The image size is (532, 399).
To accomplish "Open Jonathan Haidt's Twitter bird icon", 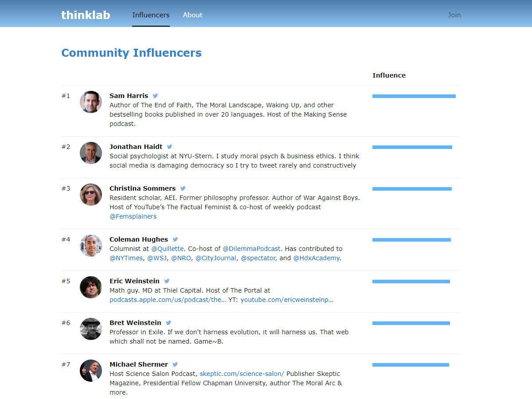I will pos(169,147).
